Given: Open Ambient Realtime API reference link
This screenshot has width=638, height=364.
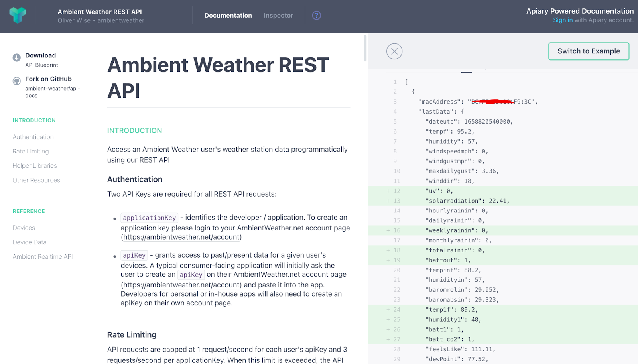Looking at the screenshot, I should point(43,256).
